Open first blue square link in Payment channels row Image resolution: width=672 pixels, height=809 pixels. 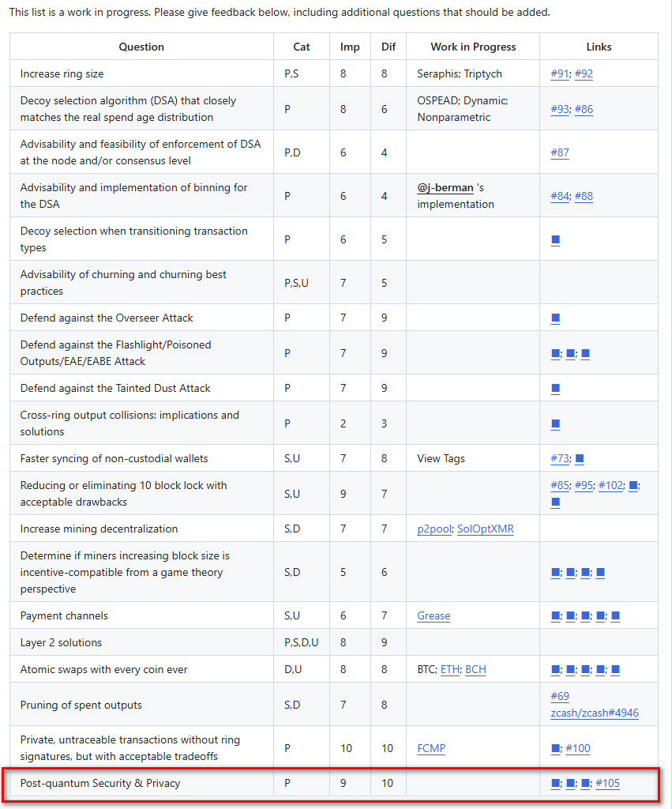click(555, 615)
